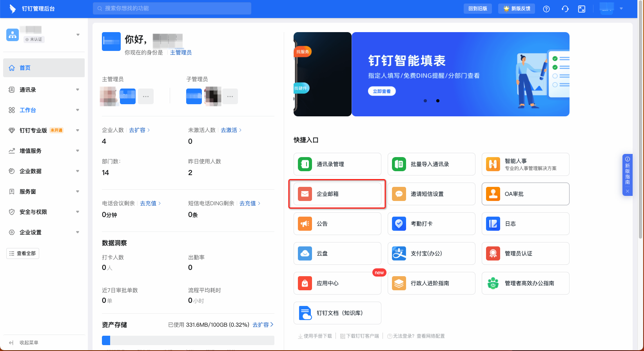This screenshot has height=351, width=644.
Task: Expand the 企业设置 sidebar arrow
Action: (x=77, y=232)
